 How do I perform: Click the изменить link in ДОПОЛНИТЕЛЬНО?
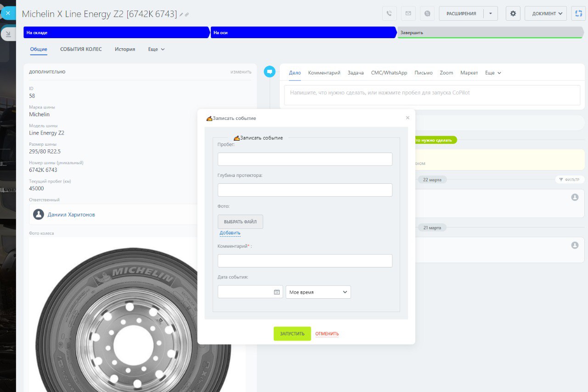pyautogui.click(x=241, y=72)
